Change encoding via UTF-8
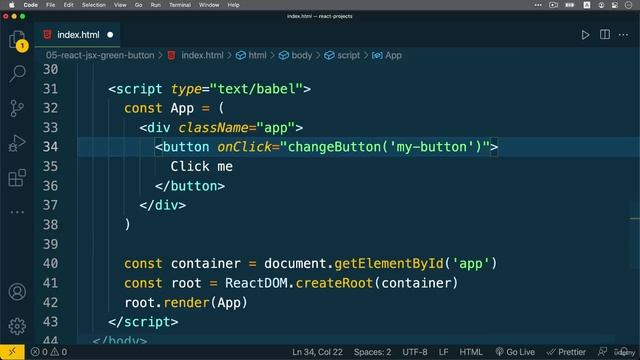The image size is (640, 360). (415, 352)
